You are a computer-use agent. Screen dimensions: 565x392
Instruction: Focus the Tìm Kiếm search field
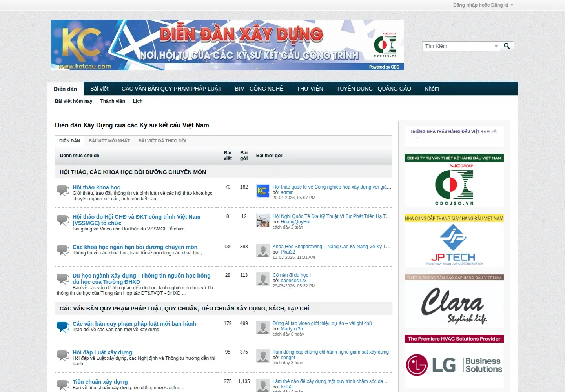coord(457,46)
